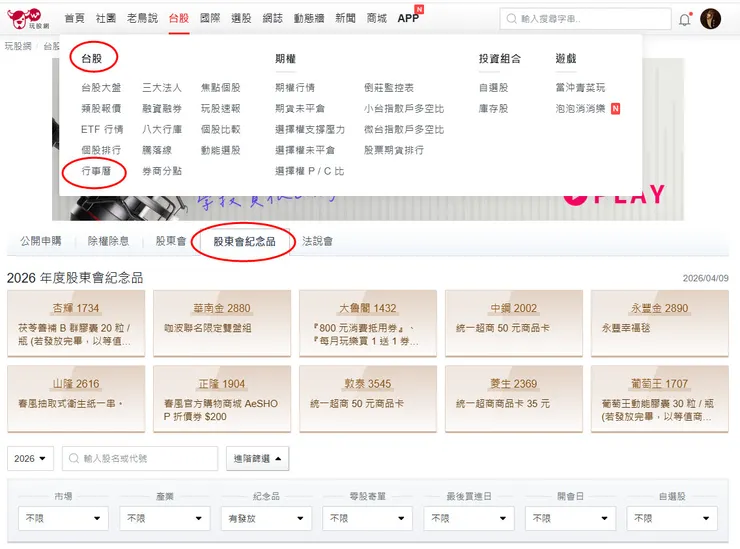Click the magnifier icon in stock code search
740x549 pixels.
point(74,458)
